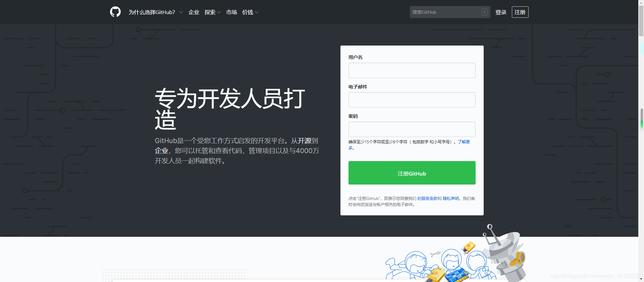Click the 企业 link in hero description
This screenshot has width=644, height=282.
(161, 151)
